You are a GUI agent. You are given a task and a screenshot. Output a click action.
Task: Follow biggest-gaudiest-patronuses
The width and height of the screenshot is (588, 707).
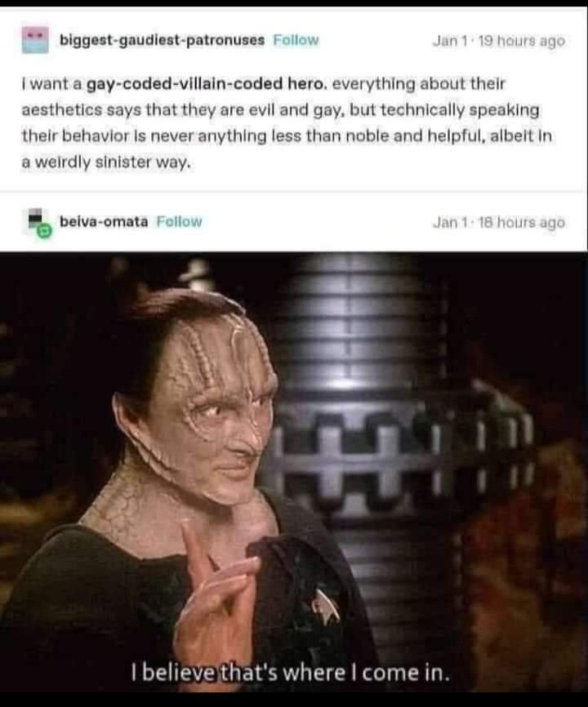[x=296, y=40]
